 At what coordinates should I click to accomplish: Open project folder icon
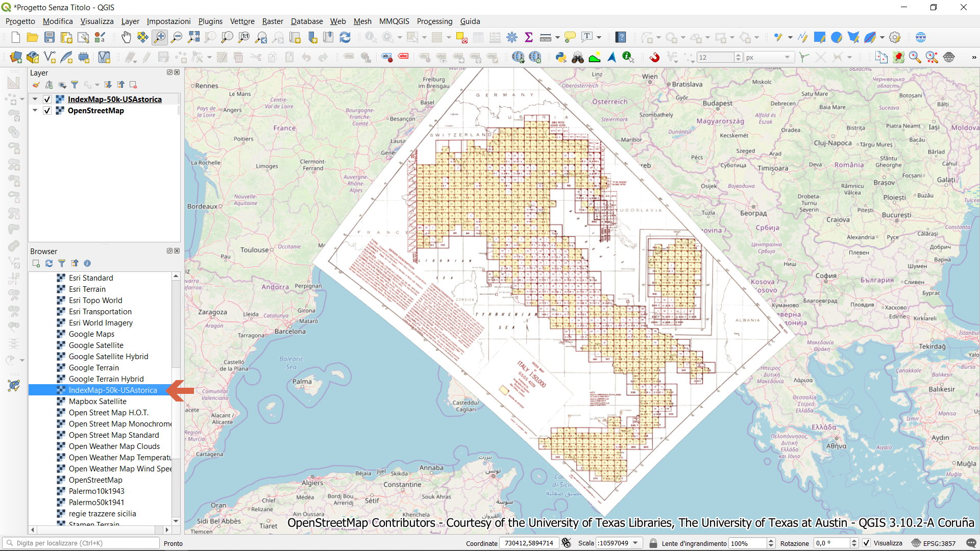coord(33,37)
